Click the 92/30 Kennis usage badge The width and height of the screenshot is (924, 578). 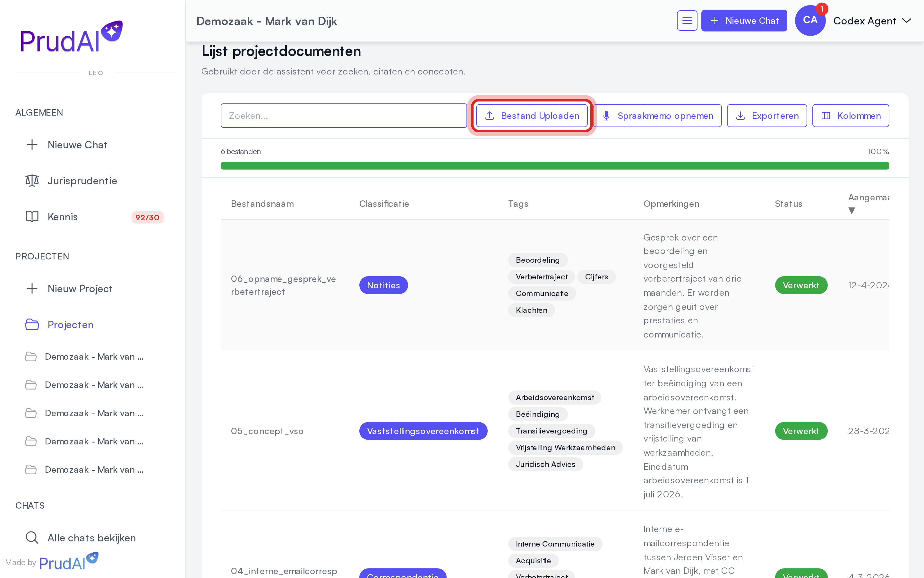(147, 217)
